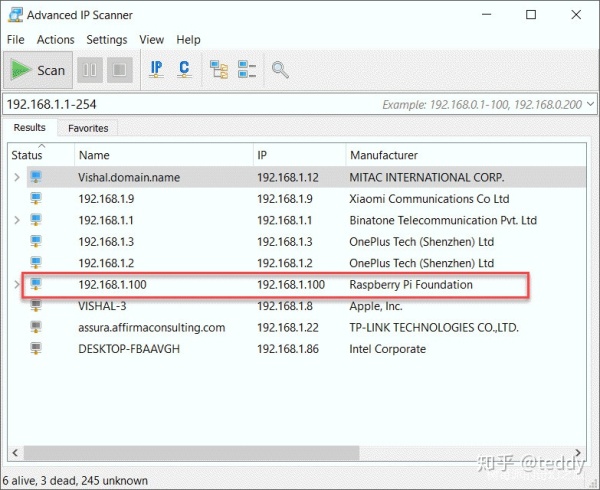
Task: Open the IP range history dropdown
Action: (x=590, y=104)
